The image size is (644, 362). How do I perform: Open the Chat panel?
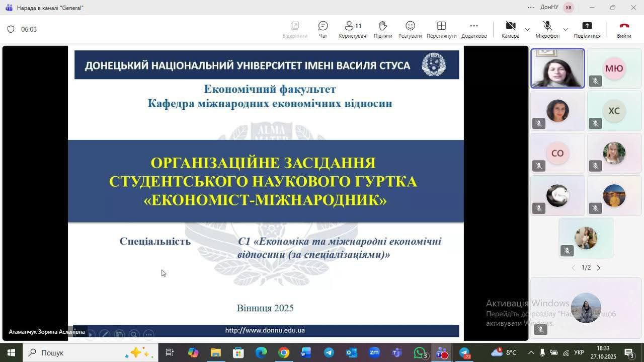pos(323,29)
